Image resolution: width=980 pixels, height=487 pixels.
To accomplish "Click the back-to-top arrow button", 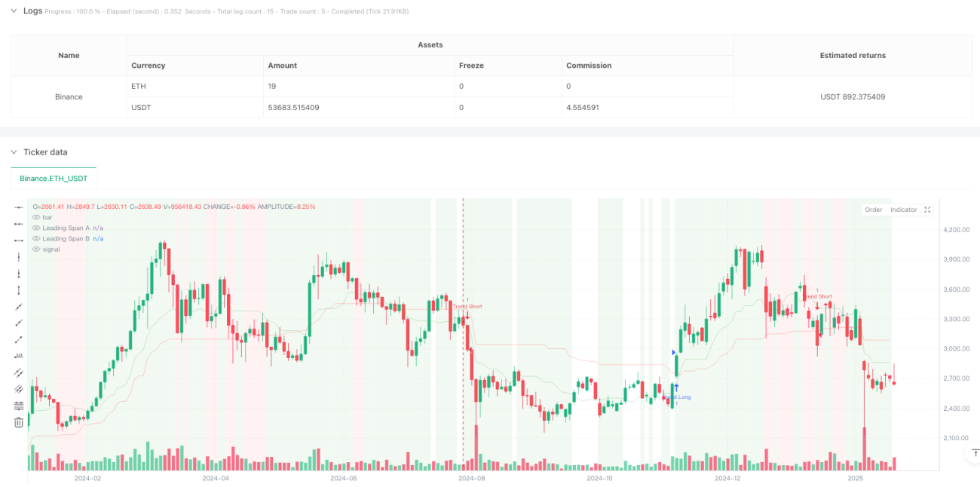I will 973,453.
